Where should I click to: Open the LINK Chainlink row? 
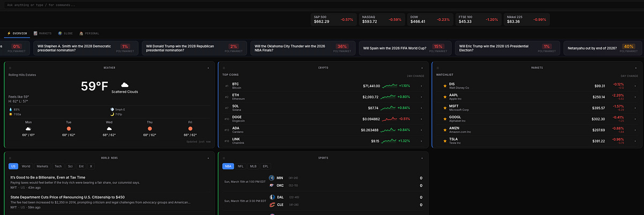pyautogui.click(x=324, y=141)
